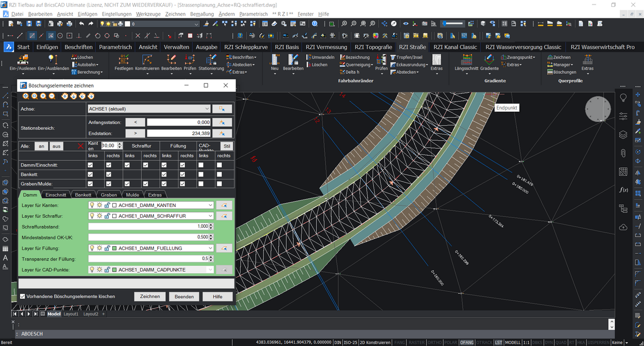Uncheck Vorhandene Böschungselemente löschen
The width and height of the screenshot is (644, 346).
22,296
